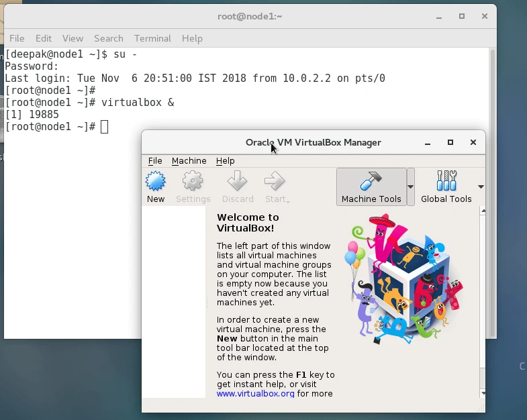Viewport: 527px width, 420px height.
Task: Minimize the VirtualBox Manager window
Action: [428, 143]
